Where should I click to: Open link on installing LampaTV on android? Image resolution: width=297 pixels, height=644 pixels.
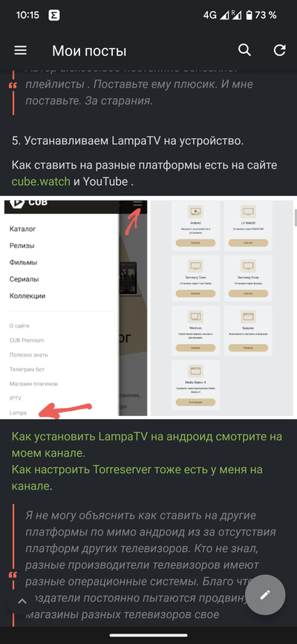click(x=147, y=445)
